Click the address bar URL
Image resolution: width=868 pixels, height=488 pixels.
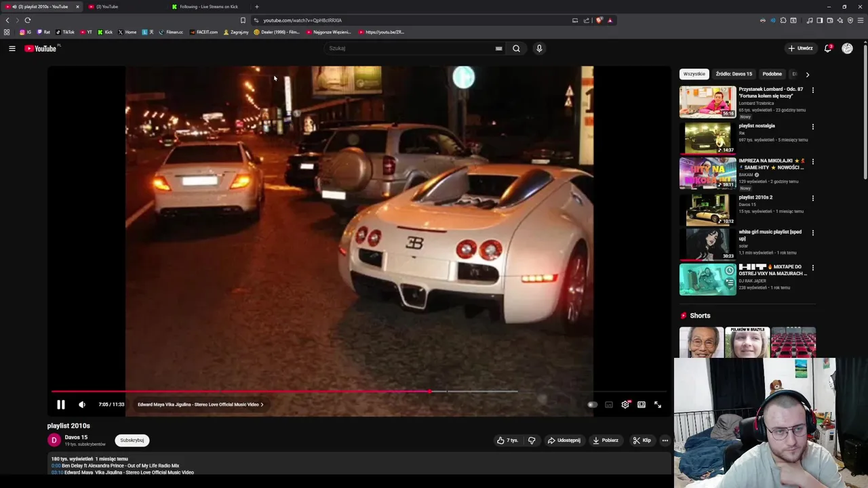[x=302, y=20]
